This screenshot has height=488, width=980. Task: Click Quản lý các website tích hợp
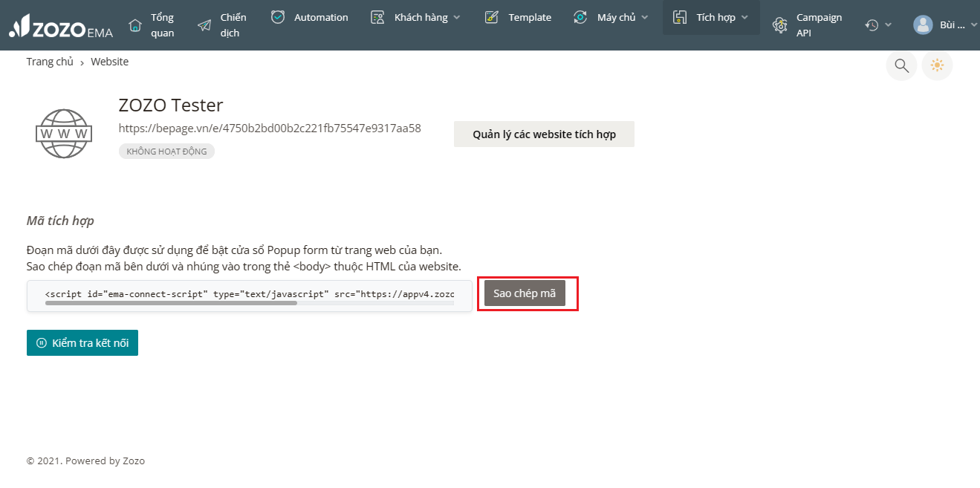tap(544, 134)
